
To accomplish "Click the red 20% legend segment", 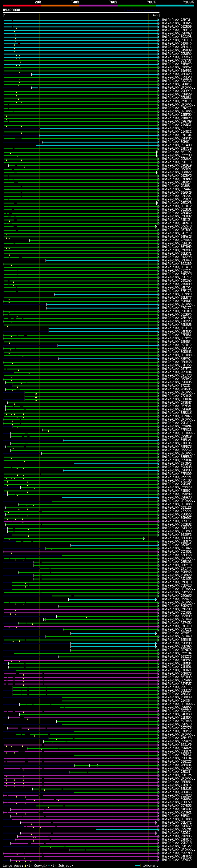I will [22, 6].
